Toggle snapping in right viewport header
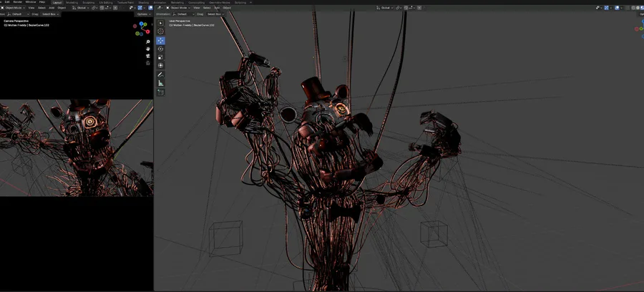 coord(406,8)
